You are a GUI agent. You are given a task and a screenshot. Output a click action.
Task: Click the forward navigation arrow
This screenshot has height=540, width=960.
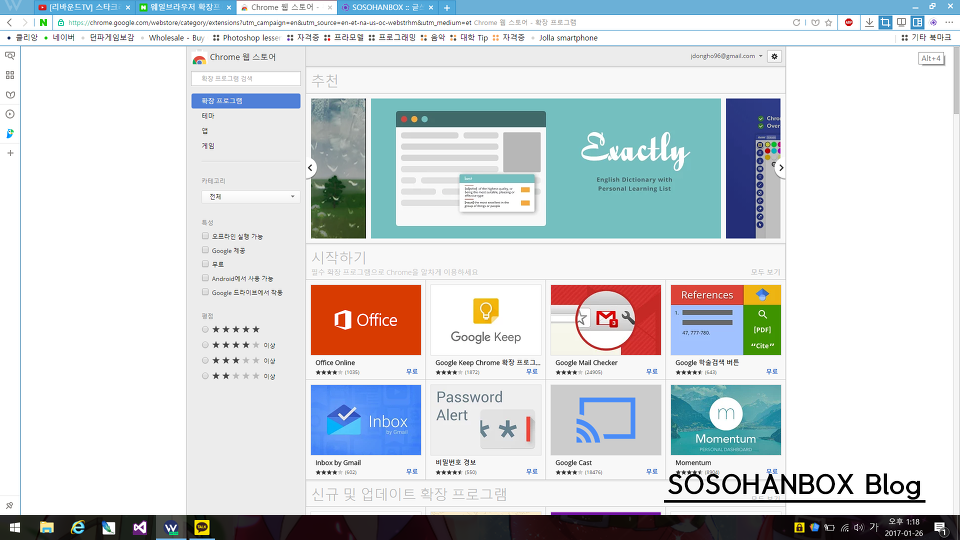(25, 23)
